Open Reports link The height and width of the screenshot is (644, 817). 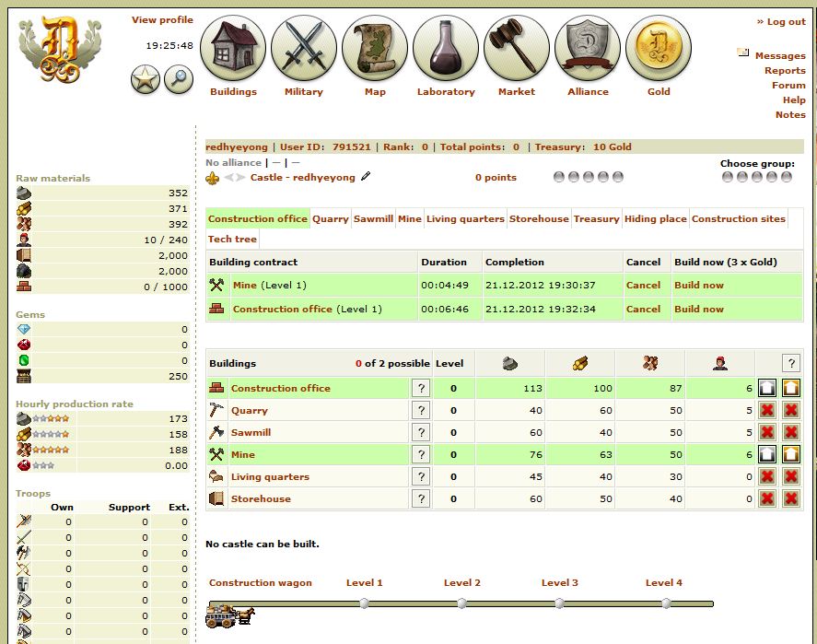785,70
